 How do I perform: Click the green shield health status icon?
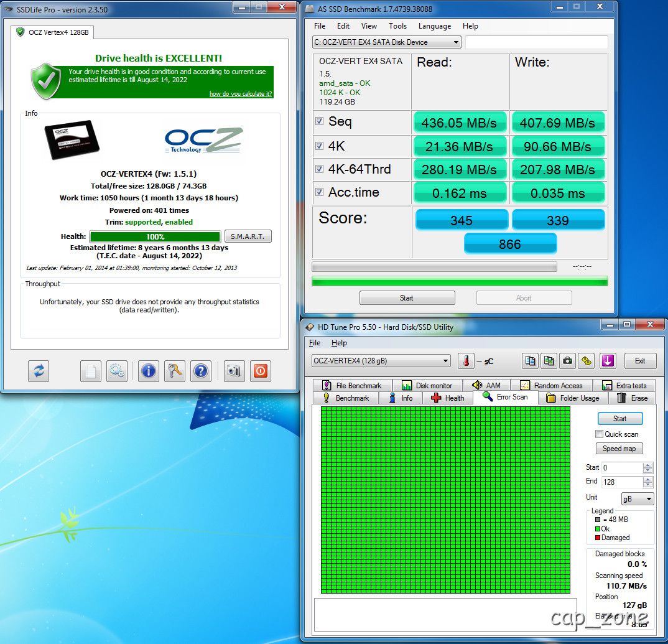pyautogui.click(x=46, y=81)
